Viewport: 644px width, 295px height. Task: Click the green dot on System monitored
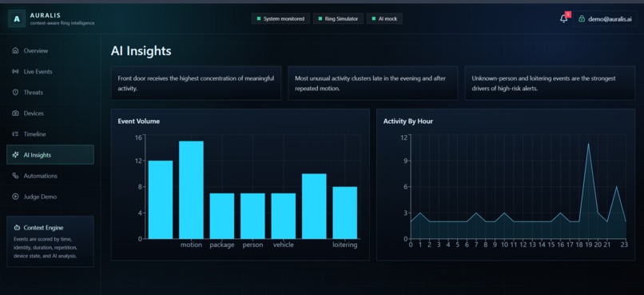click(259, 19)
